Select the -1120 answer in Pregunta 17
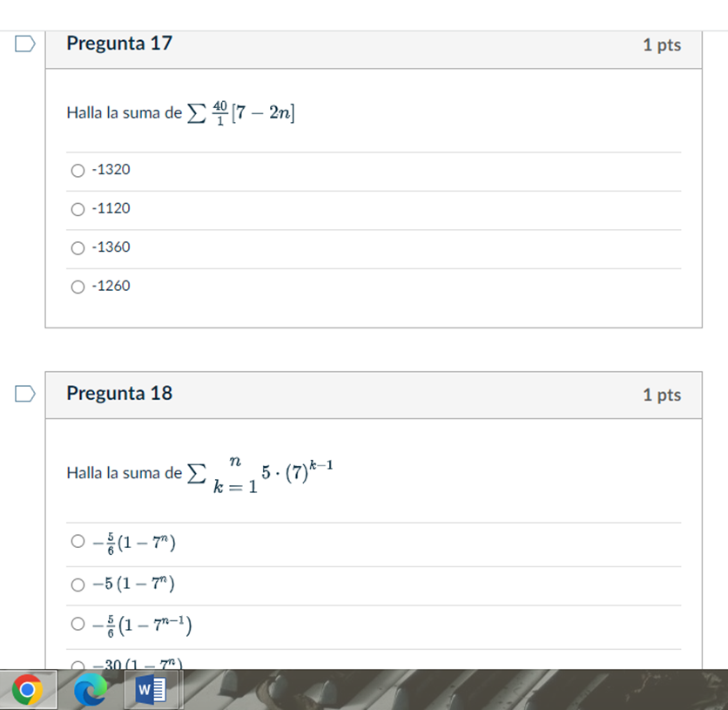 point(78,209)
